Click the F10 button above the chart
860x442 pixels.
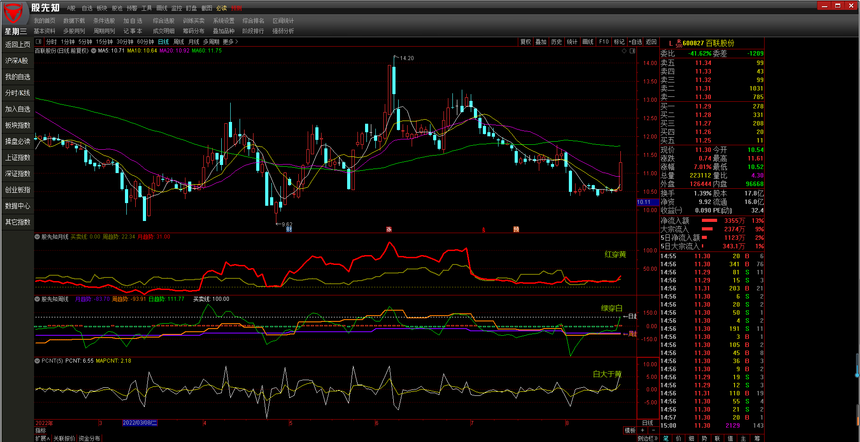pos(604,42)
